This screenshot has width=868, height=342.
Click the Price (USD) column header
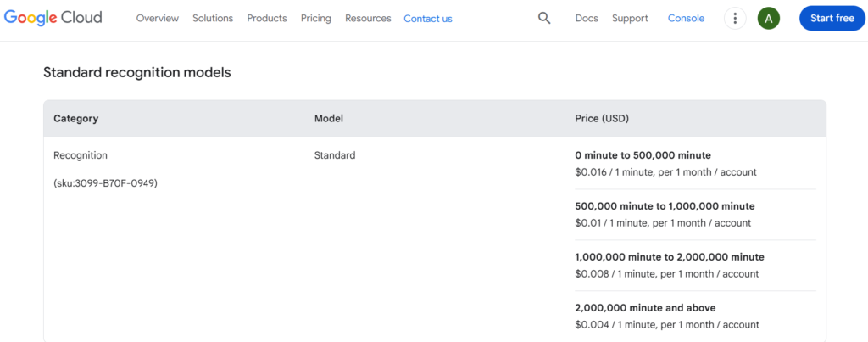(x=602, y=119)
